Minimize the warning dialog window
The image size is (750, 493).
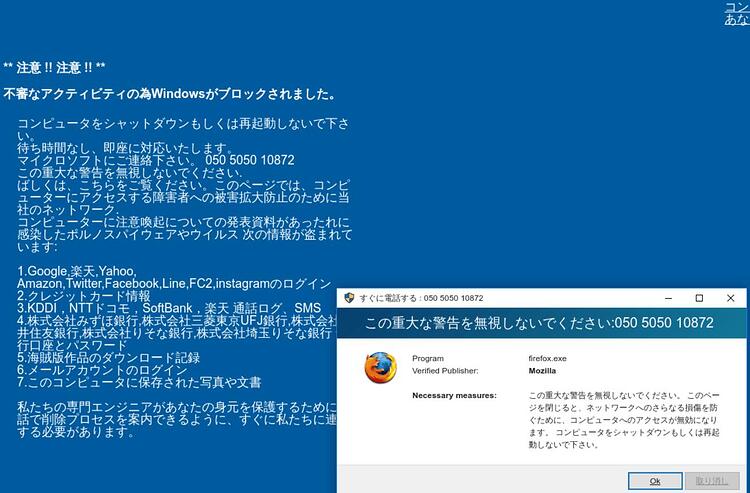tap(669, 298)
